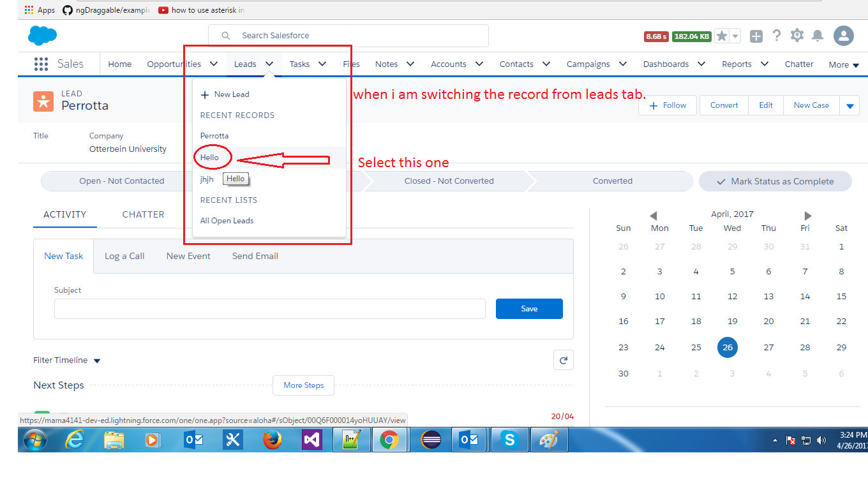Go to next month in calendar

point(808,216)
